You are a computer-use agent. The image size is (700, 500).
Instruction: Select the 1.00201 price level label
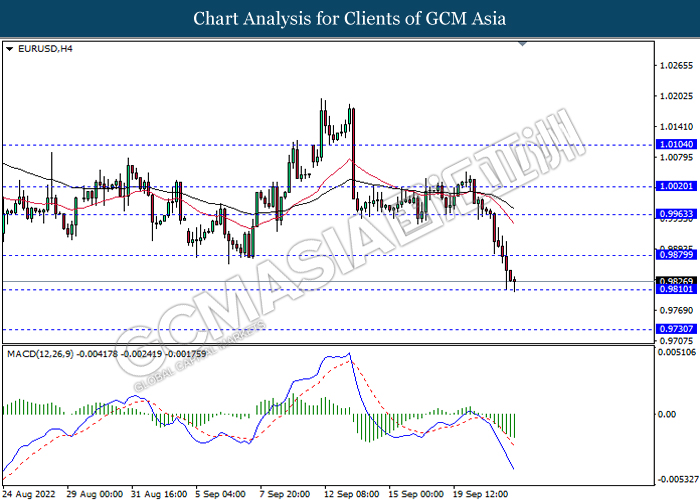[x=676, y=186]
